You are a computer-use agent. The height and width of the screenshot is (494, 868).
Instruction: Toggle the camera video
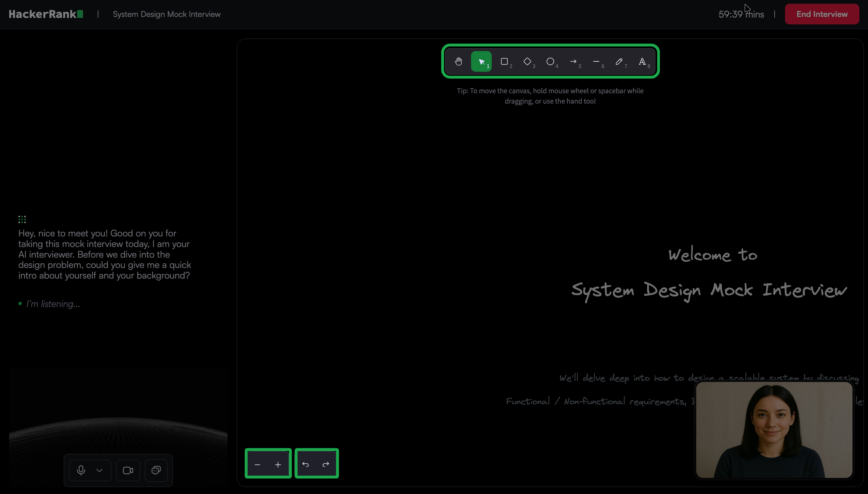128,470
